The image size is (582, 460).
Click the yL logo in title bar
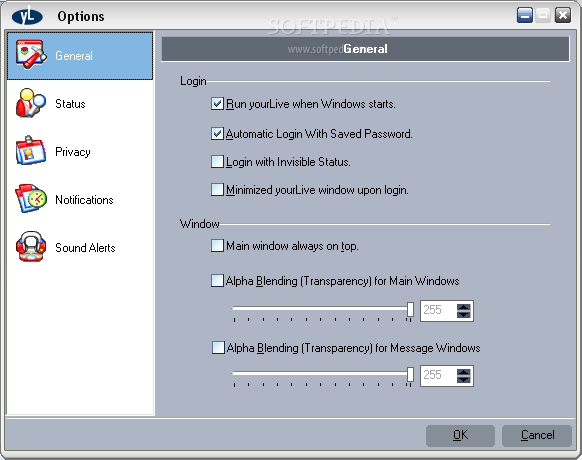27,16
